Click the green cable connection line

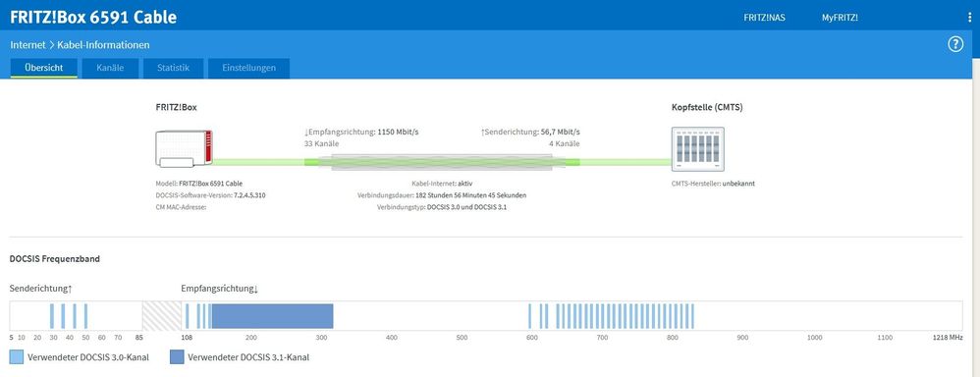click(443, 163)
